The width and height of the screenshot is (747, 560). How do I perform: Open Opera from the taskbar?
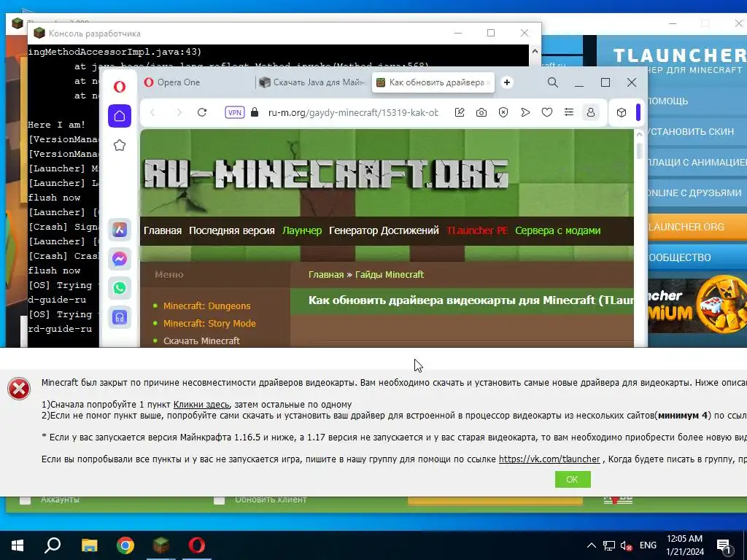pyautogui.click(x=197, y=545)
